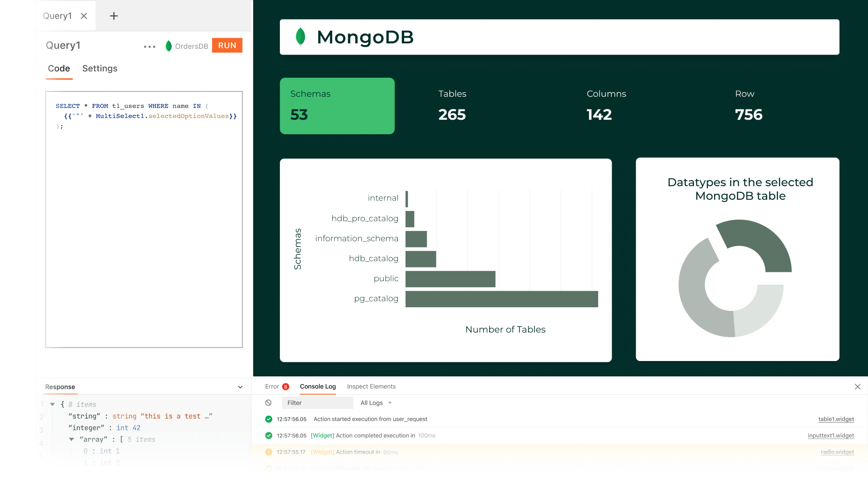Select the Tables 265 stat card
This screenshot has width=868, height=488.
coord(452,105)
